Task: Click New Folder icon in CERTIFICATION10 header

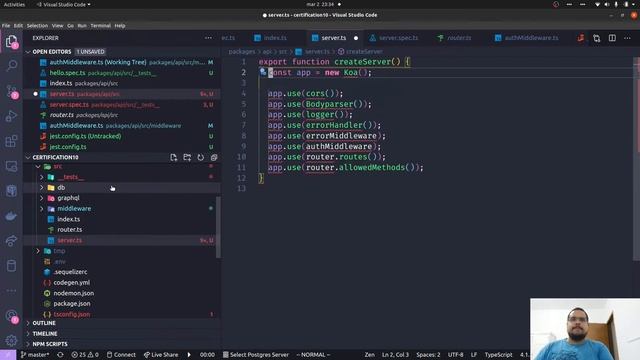Action: pos(187,158)
